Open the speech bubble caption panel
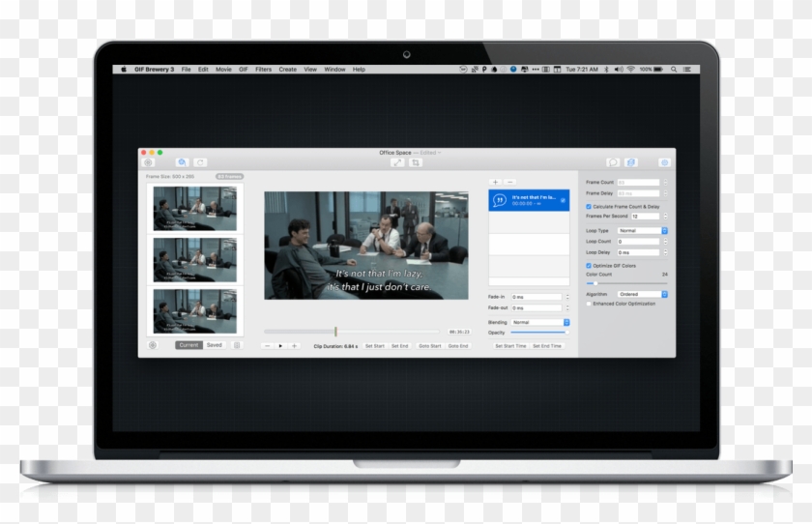Screen dimensions: 812x524 pos(612,162)
